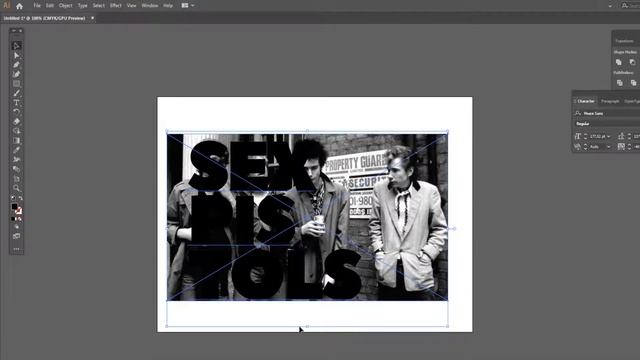Switch to the Character tab
The image size is (640, 360).
(x=585, y=101)
